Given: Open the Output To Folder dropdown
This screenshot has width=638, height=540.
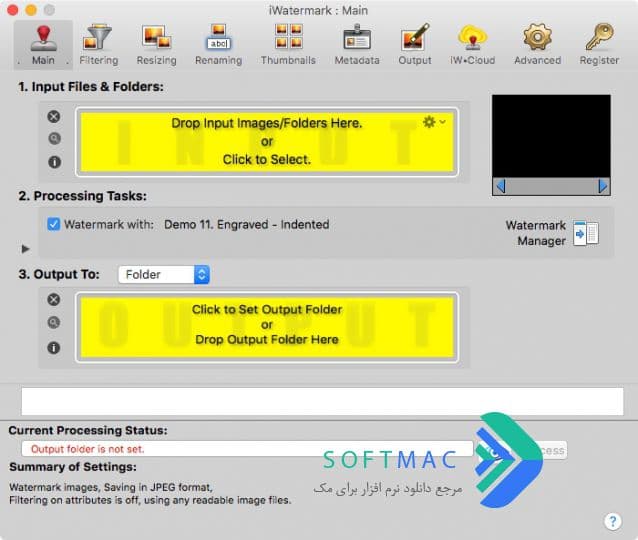Looking at the screenshot, I should (x=164, y=275).
